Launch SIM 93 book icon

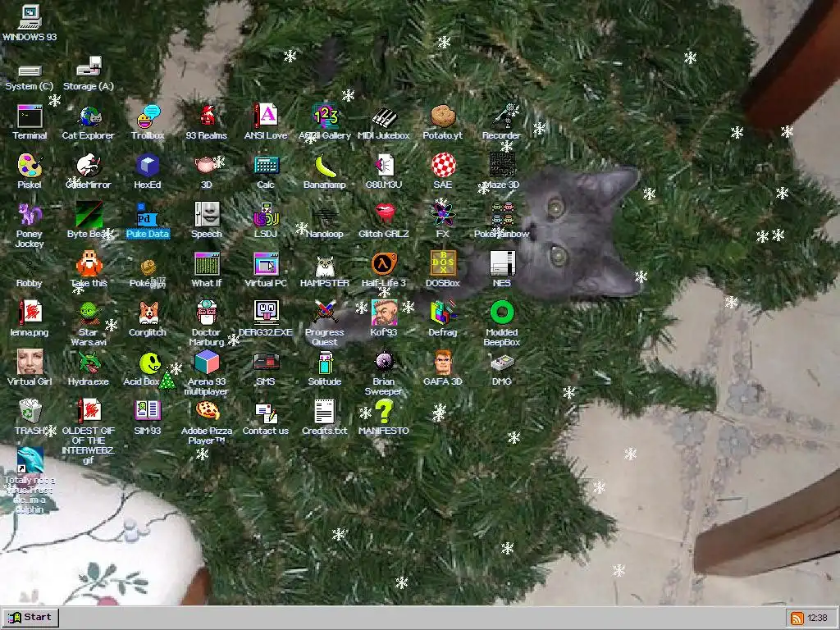click(148, 412)
